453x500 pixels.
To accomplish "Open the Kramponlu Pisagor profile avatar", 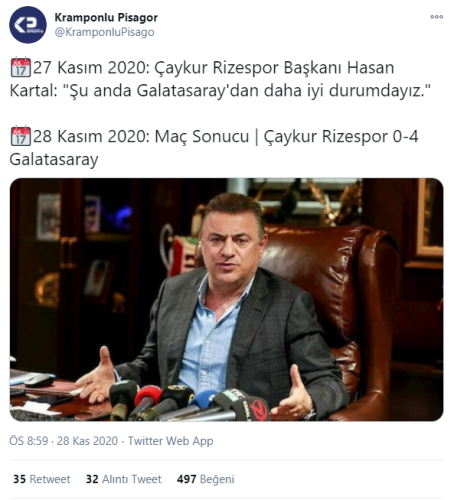I will 28,25.
